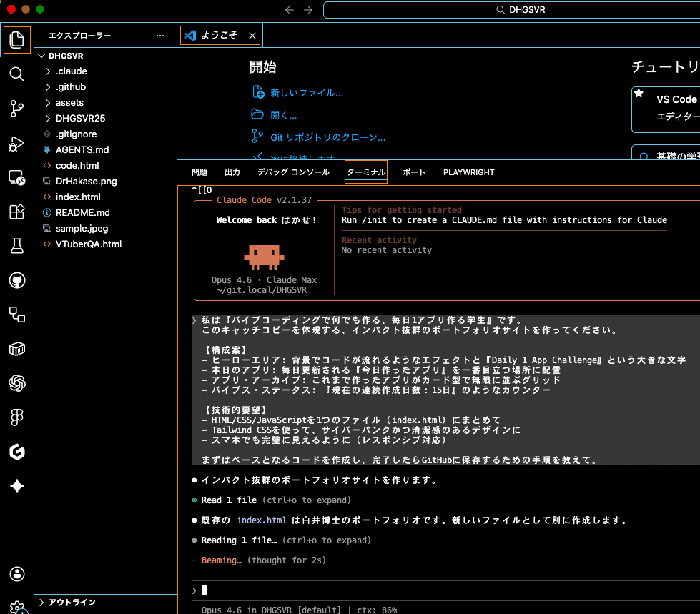Expand the DHGSVR25 folder

48,118
